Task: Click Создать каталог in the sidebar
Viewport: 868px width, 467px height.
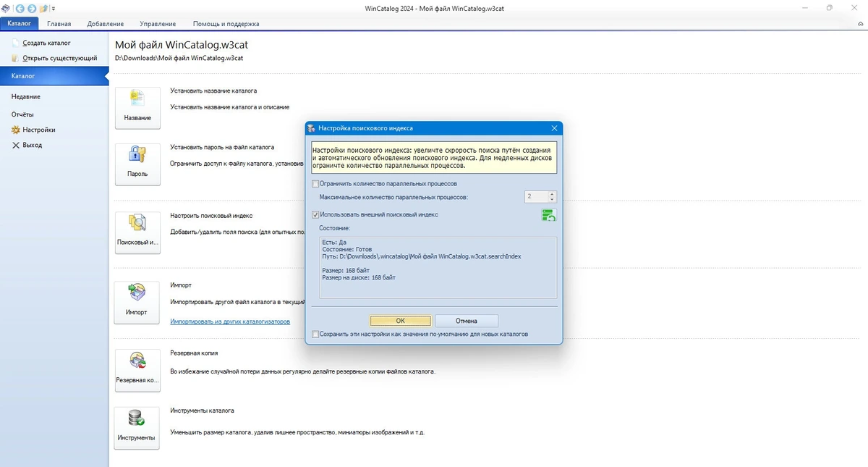Action: 46,43
